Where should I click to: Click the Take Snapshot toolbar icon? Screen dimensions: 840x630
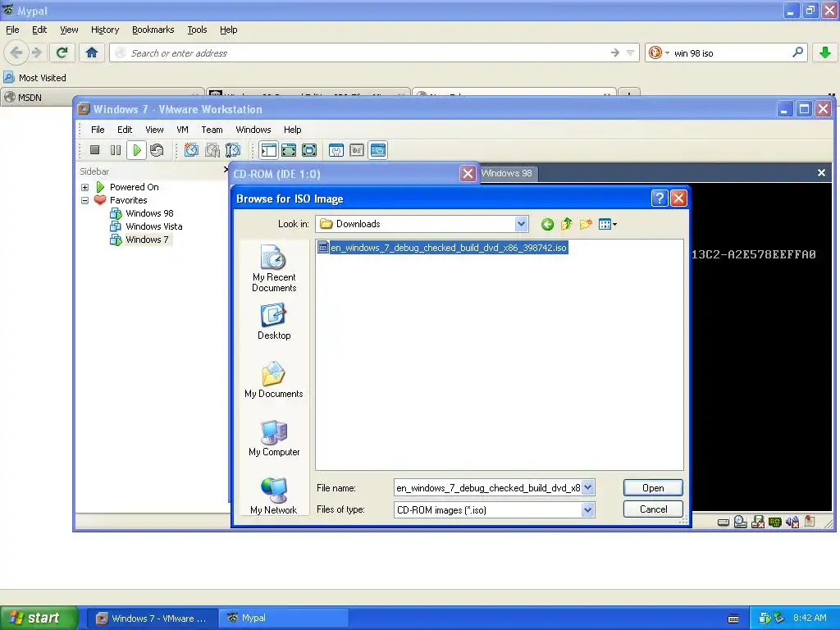point(191,150)
